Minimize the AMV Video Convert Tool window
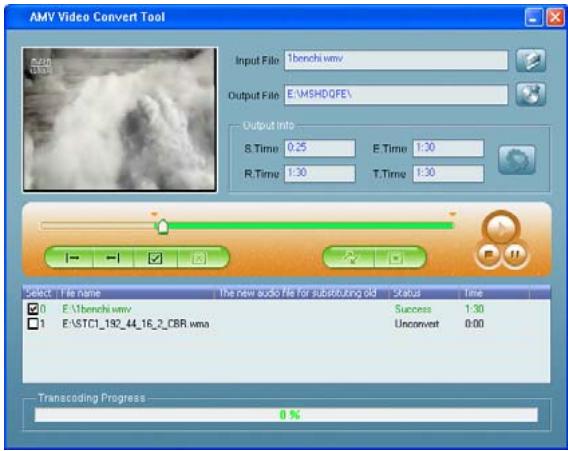Screen dimensions: 568x451 tap(534, 17)
